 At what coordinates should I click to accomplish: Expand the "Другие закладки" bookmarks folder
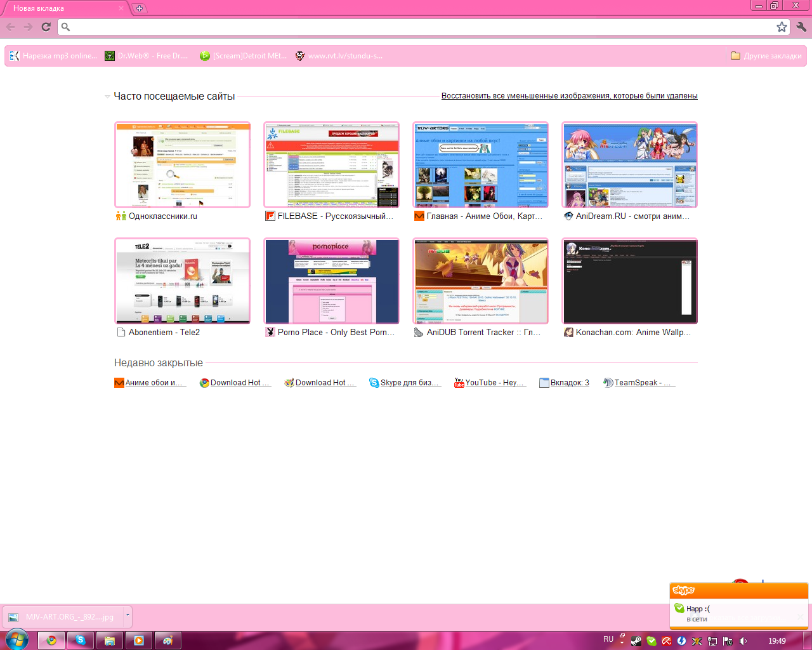[766, 56]
